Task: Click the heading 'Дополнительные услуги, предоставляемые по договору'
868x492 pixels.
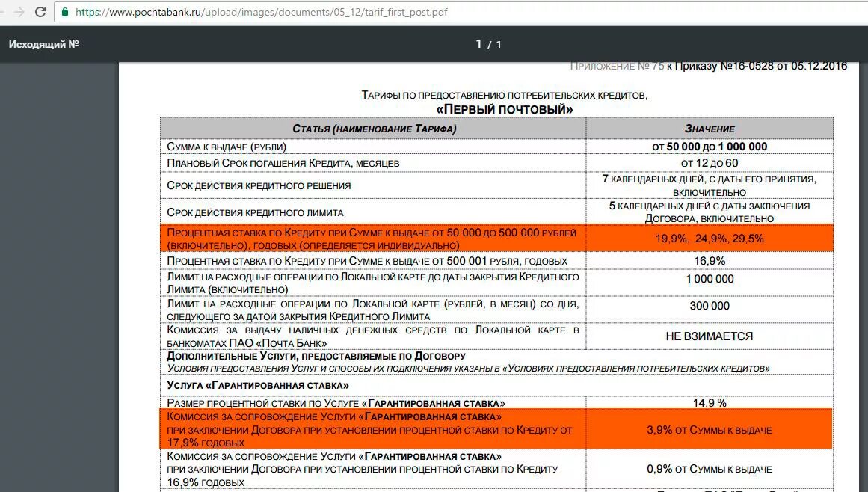Action: [x=316, y=357]
